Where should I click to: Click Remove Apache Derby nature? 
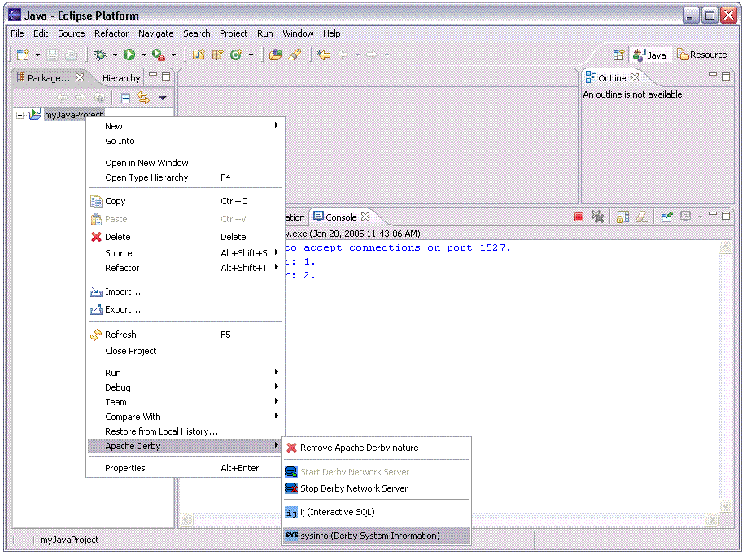[359, 448]
